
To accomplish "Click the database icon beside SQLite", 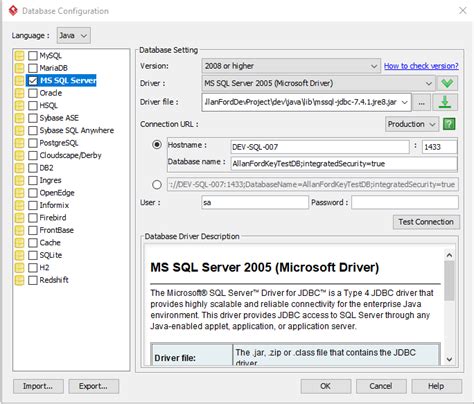I will [x=19, y=255].
